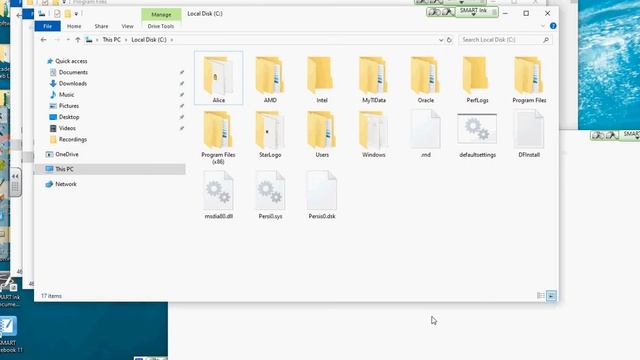
Task: Select Quick access in navigation pane
Action: [x=71, y=61]
